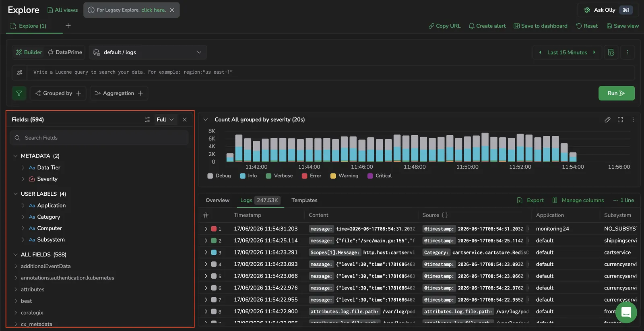Viewport: 644px width, 331px height.
Task: Click the AI query wand icon
Action: pyautogui.click(x=19, y=72)
